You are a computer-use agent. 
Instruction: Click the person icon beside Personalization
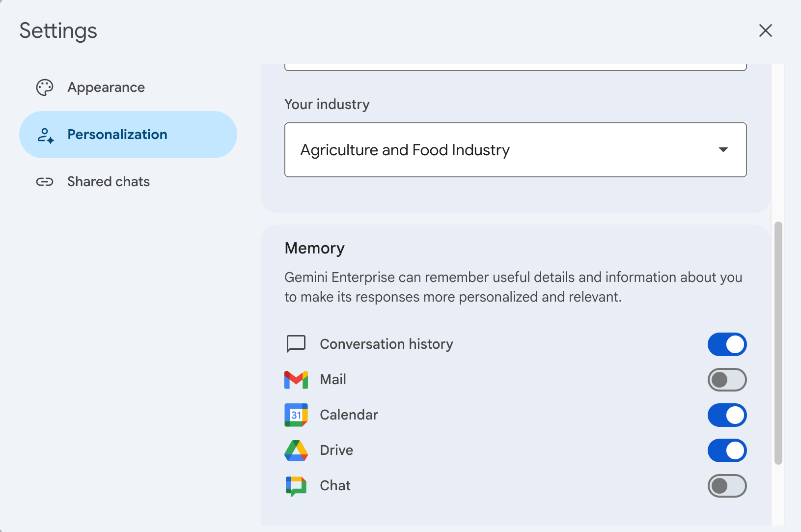click(45, 135)
